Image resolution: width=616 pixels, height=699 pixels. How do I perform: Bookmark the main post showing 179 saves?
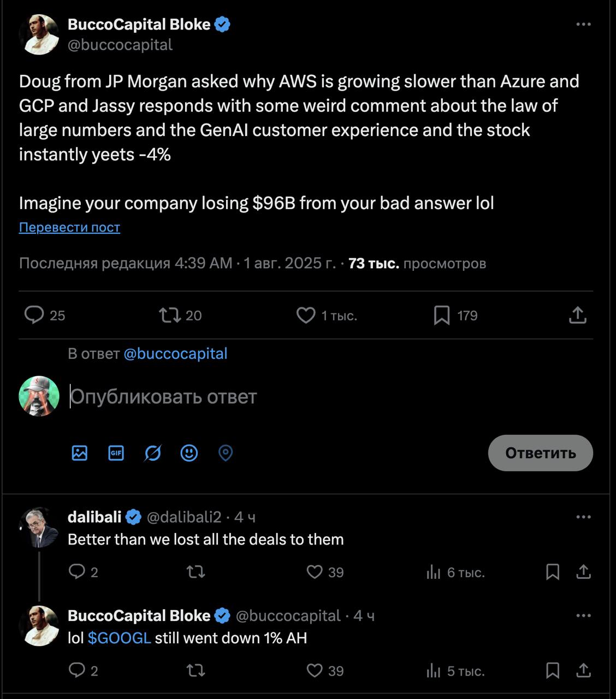[x=441, y=315]
